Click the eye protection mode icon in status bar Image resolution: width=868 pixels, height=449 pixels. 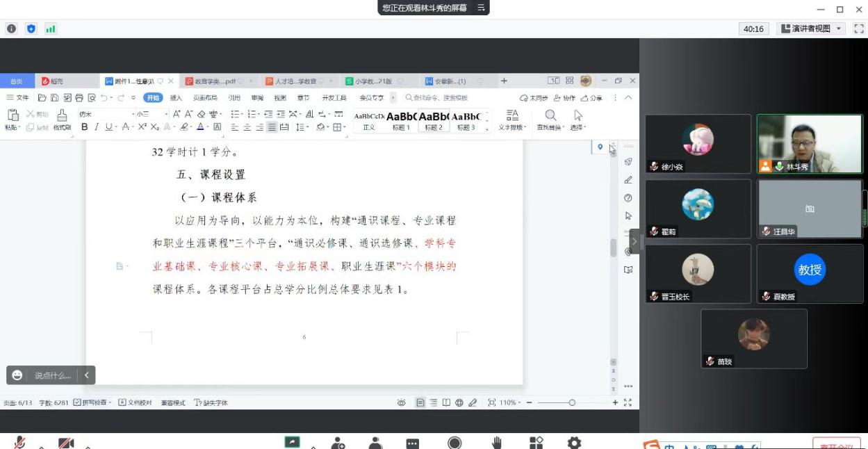(401, 402)
